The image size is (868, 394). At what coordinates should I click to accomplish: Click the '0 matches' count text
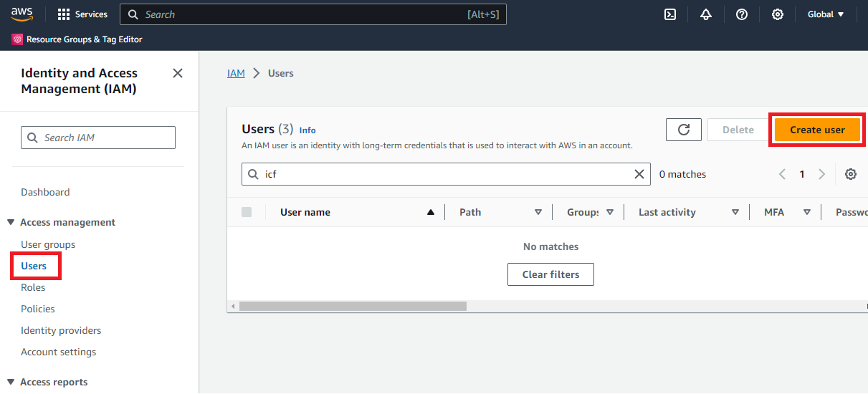[x=682, y=174]
